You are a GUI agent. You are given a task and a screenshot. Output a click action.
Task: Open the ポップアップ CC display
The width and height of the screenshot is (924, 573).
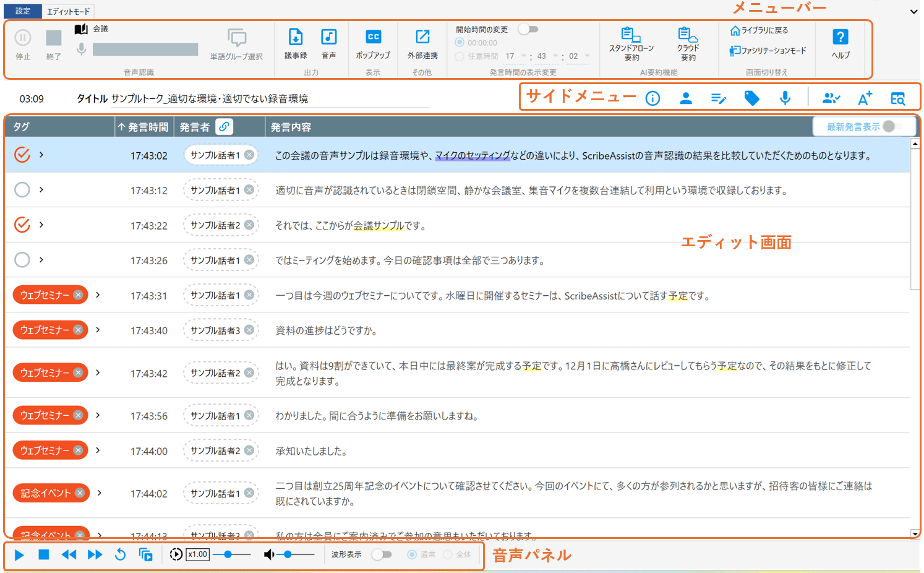[x=373, y=38]
